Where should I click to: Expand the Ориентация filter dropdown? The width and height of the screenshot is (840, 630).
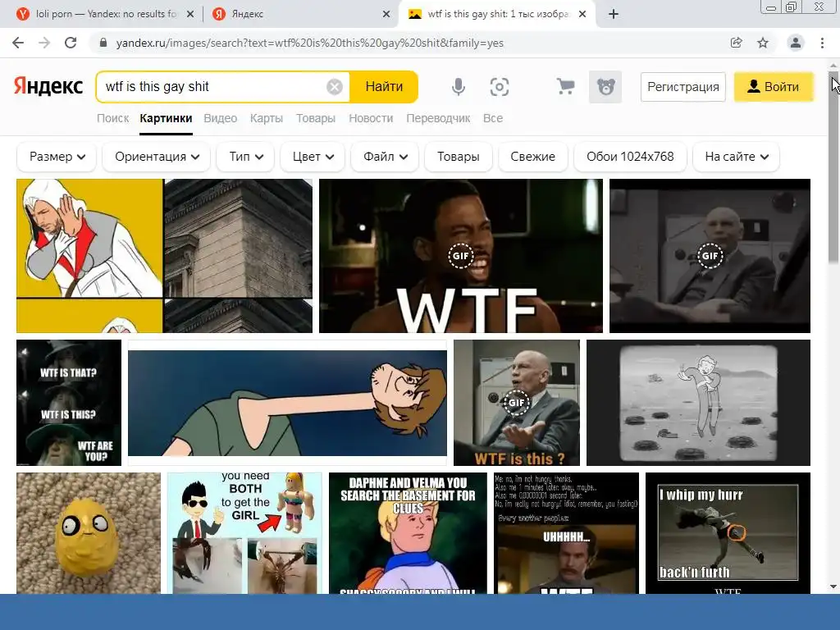pos(157,157)
